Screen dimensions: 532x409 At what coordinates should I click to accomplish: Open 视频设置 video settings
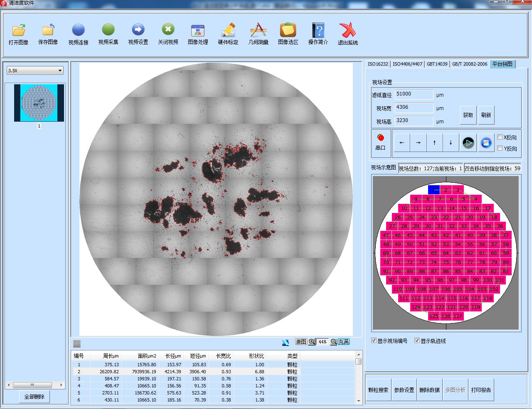click(x=138, y=30)
